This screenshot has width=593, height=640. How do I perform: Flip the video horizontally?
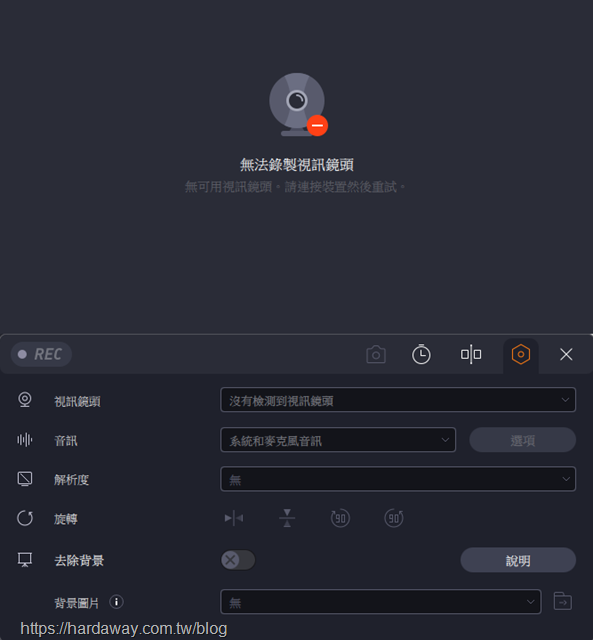click(234, 518)
